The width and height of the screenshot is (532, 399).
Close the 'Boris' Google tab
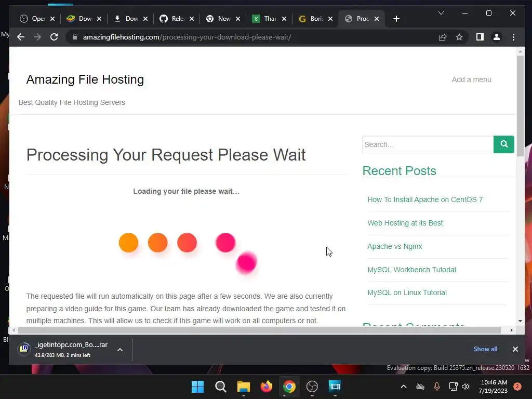point(330,19)
